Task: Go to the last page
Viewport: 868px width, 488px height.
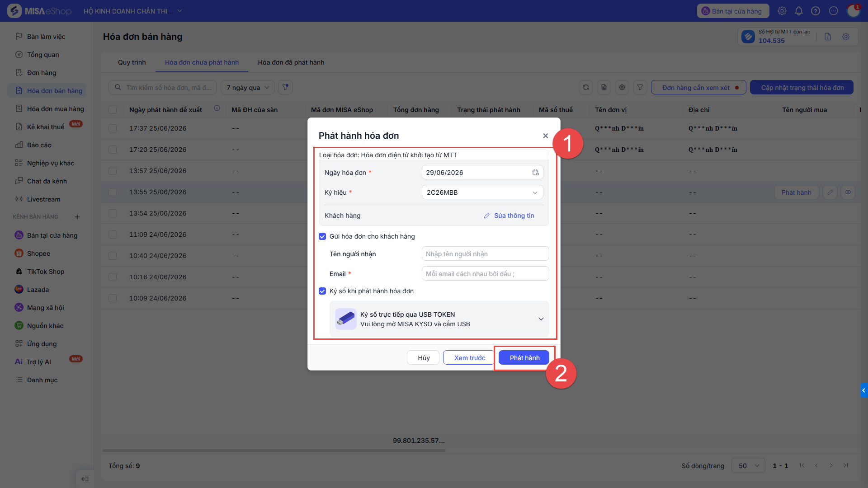Action: pyautogui.click(x=846, y=465)
